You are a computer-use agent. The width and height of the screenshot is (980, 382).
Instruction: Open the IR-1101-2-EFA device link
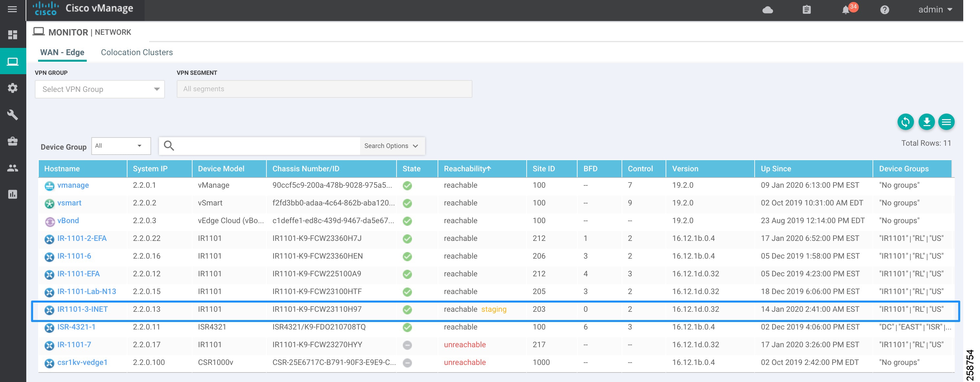82,238
